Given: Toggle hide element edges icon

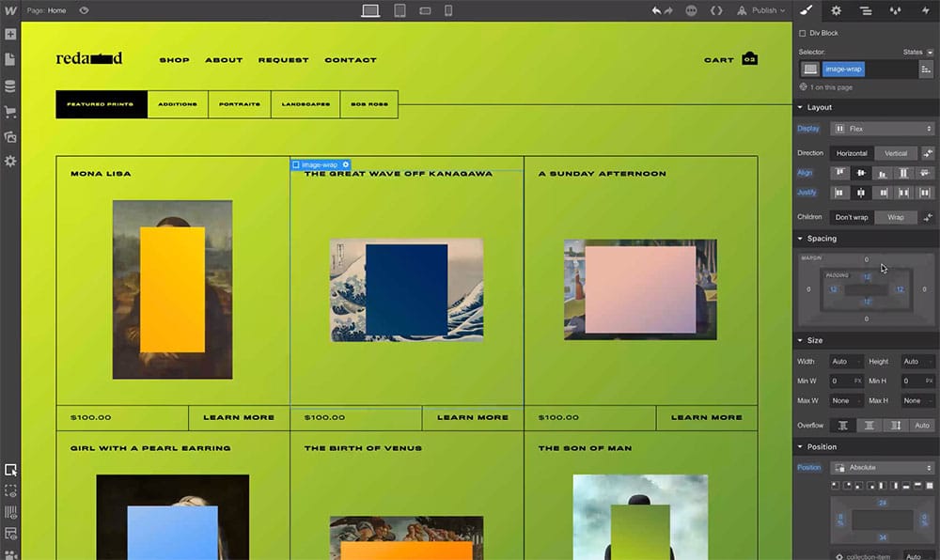Looking at the screenshot, I should click(10, 491).
